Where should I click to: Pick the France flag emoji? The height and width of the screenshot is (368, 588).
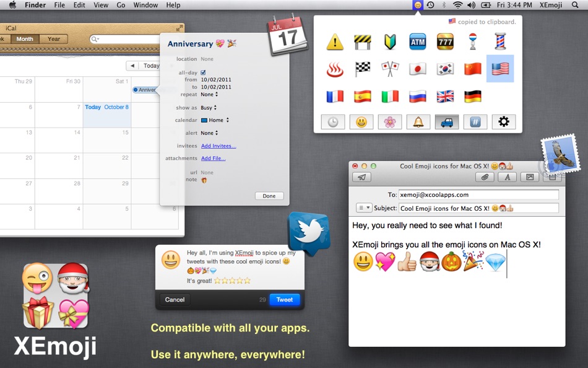tap(335, 97)
